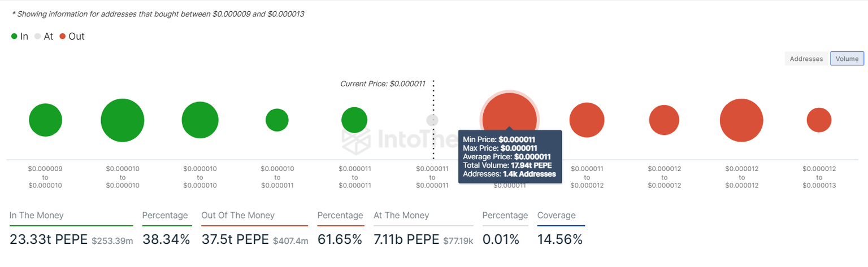868x267 pixels.
Task: Toggle the red Out legend item
Action: click(x=72, y=37)
